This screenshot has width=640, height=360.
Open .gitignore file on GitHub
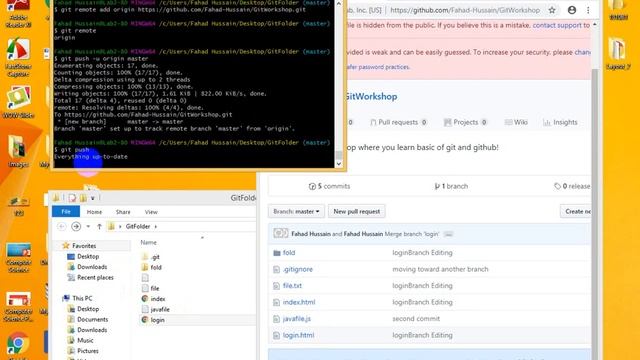(298, 269)
